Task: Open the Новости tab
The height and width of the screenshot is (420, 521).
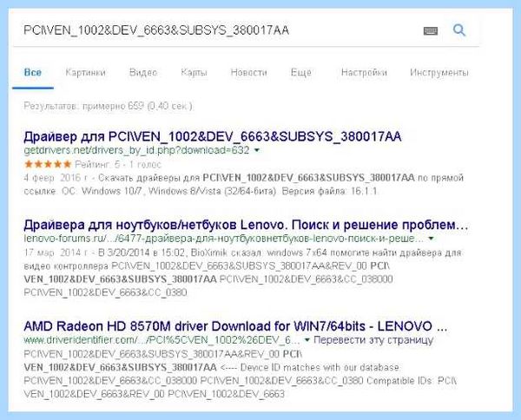Action: (249, 72)
